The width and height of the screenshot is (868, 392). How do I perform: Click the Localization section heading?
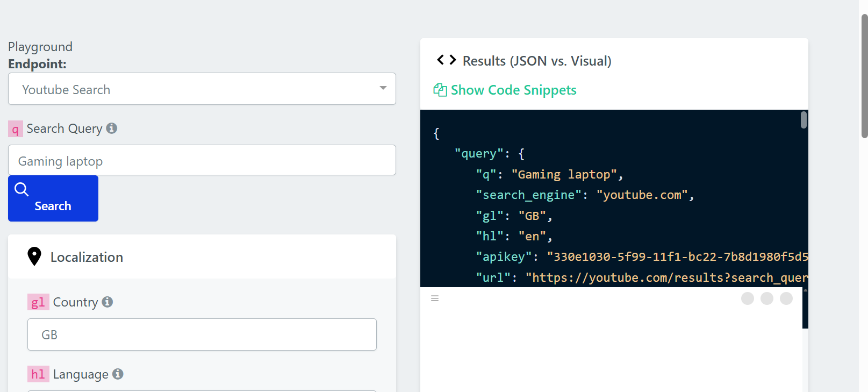pos(87,257)
